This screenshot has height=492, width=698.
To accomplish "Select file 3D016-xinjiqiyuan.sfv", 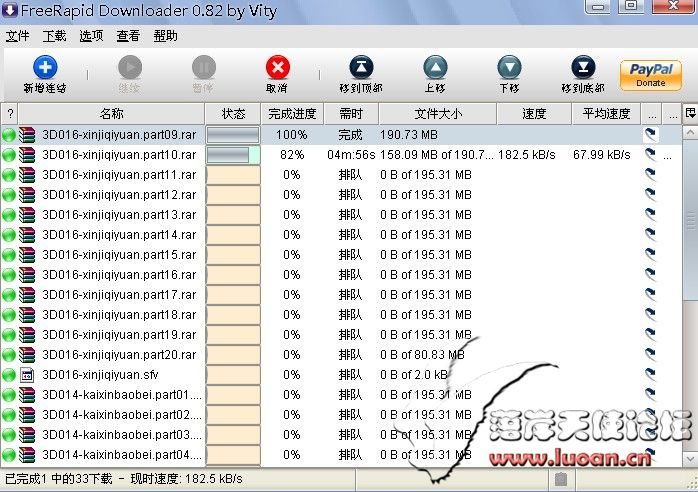I will [341, 375].
